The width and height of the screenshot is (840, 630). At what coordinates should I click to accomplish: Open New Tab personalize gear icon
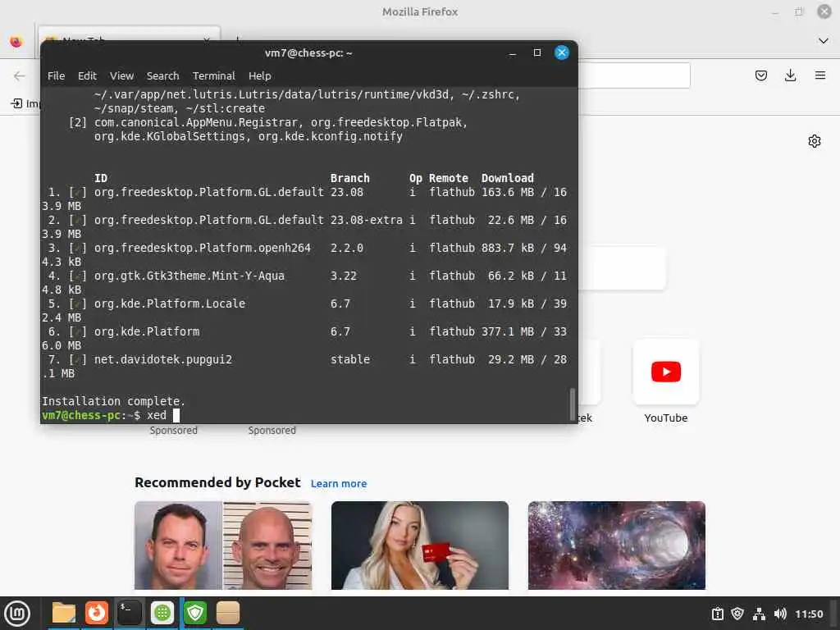pos(814,141)
